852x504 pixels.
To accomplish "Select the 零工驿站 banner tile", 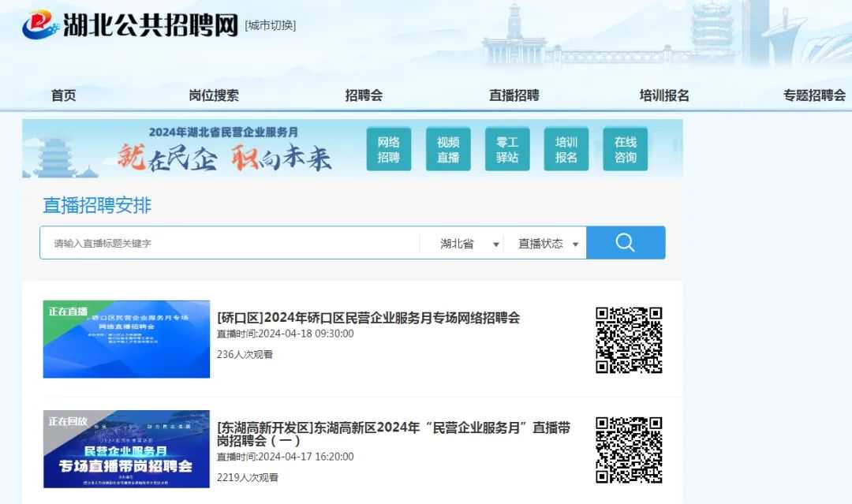I will pyautogui.click(x=507, y=150).
